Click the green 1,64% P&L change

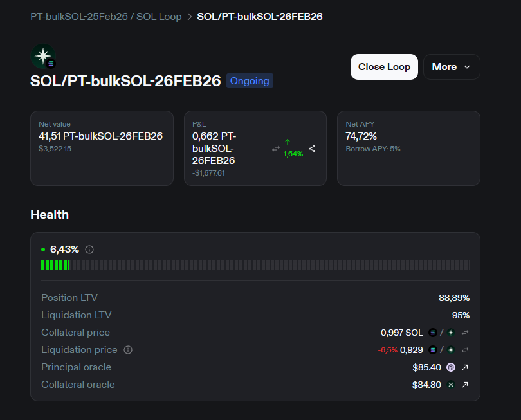pos(293,154)
